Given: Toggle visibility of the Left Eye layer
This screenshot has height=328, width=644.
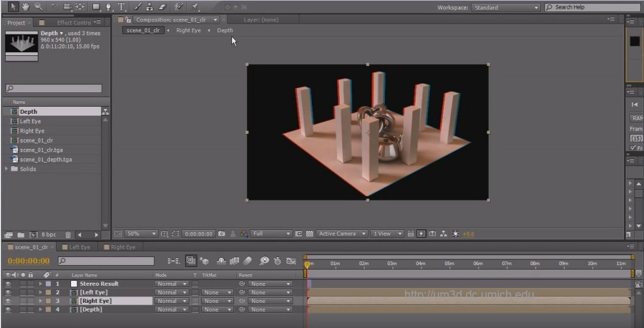Looking at the screenshot, I should click(x=8, y=293).
